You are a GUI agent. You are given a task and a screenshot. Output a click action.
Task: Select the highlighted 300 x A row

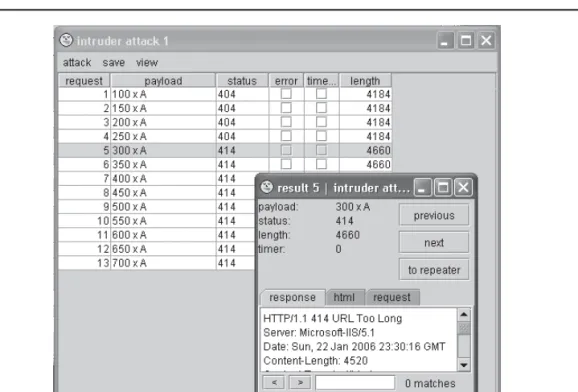225,150
